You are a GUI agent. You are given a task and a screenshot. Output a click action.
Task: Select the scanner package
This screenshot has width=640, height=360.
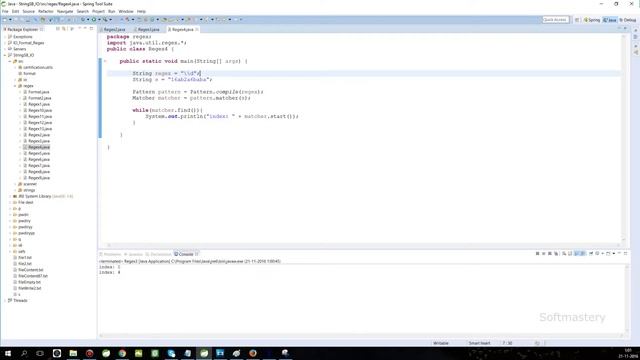(29, 184)
